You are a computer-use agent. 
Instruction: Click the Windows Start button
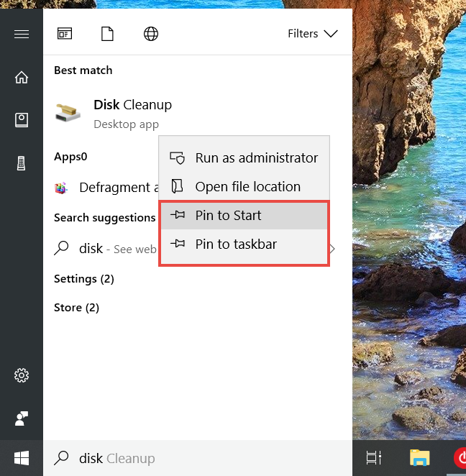[x=22, y=458]
